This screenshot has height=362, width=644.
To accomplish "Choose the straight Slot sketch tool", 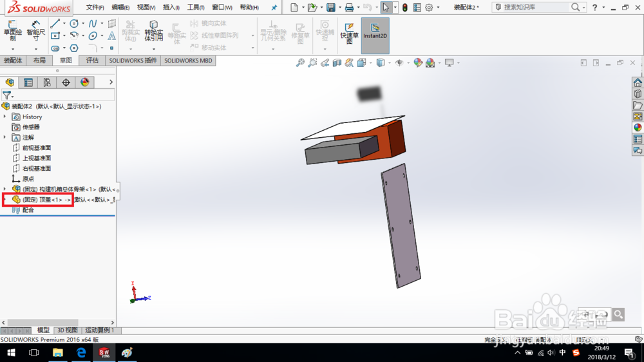I will (x=55, y=48).
